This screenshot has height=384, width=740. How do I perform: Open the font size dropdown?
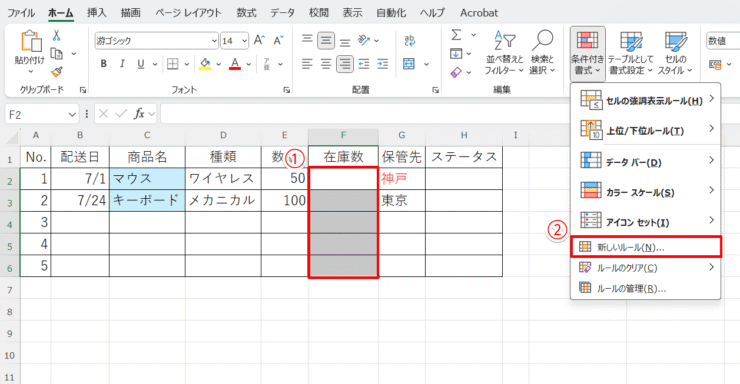click(x=244, y=41)
